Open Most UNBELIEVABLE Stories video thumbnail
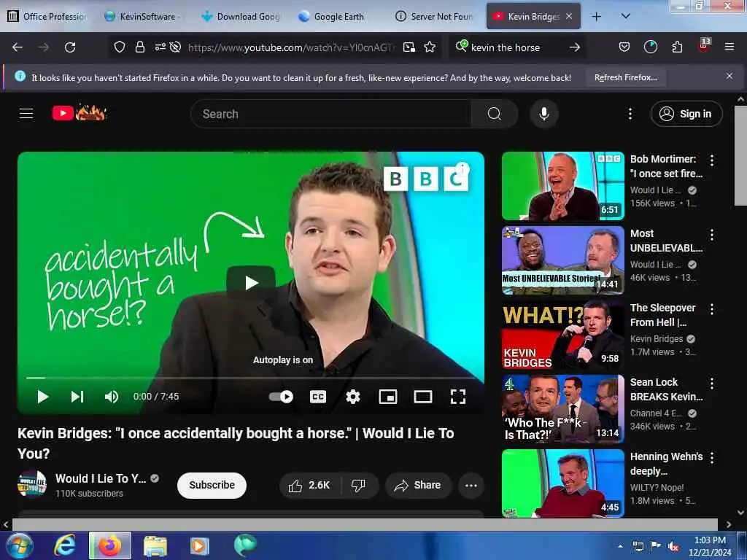 [x=562, y=260]
